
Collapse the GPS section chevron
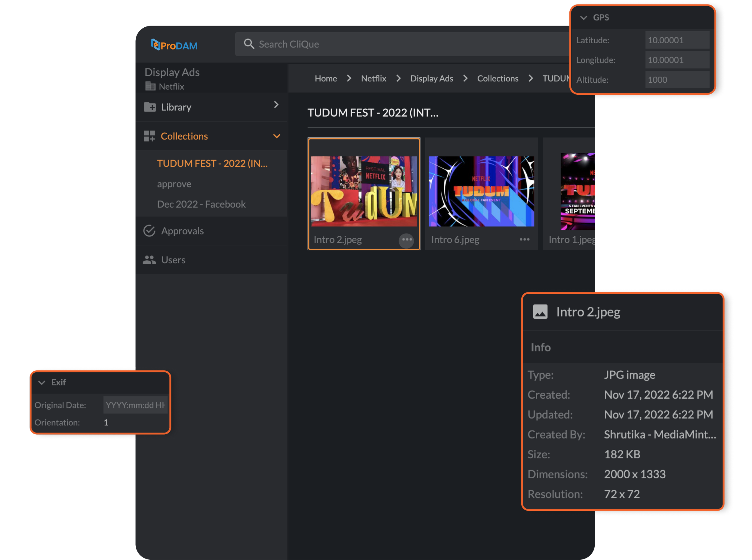(584, 18)
